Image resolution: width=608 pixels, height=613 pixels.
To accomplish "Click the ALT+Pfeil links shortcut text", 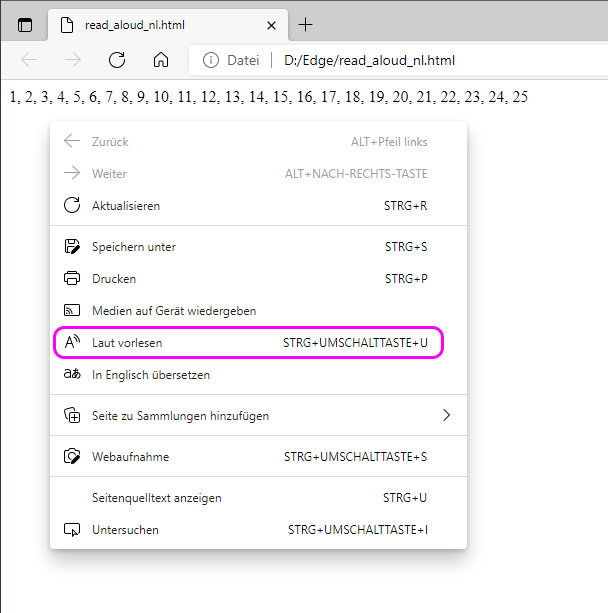I will [389, 142].
